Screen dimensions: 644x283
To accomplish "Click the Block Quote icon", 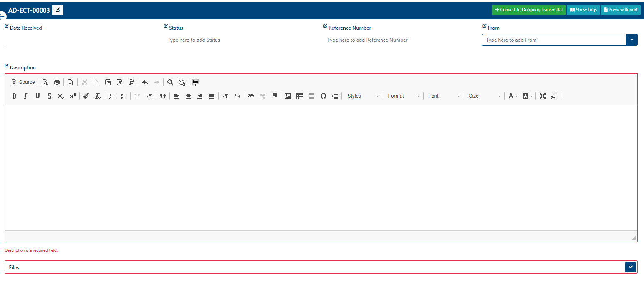I will pos(163,96).
